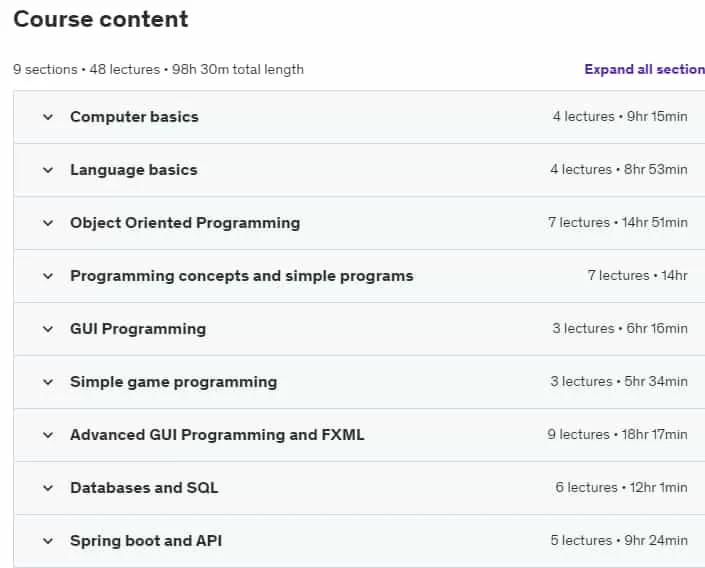The height and width of the screenshot is (568, 705).
Task: Open Databases and SQL section title
Action: (144, 488)
